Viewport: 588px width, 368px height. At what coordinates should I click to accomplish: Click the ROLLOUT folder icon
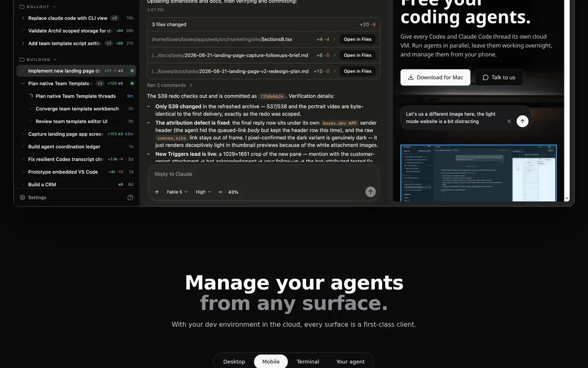click(22, 7)
